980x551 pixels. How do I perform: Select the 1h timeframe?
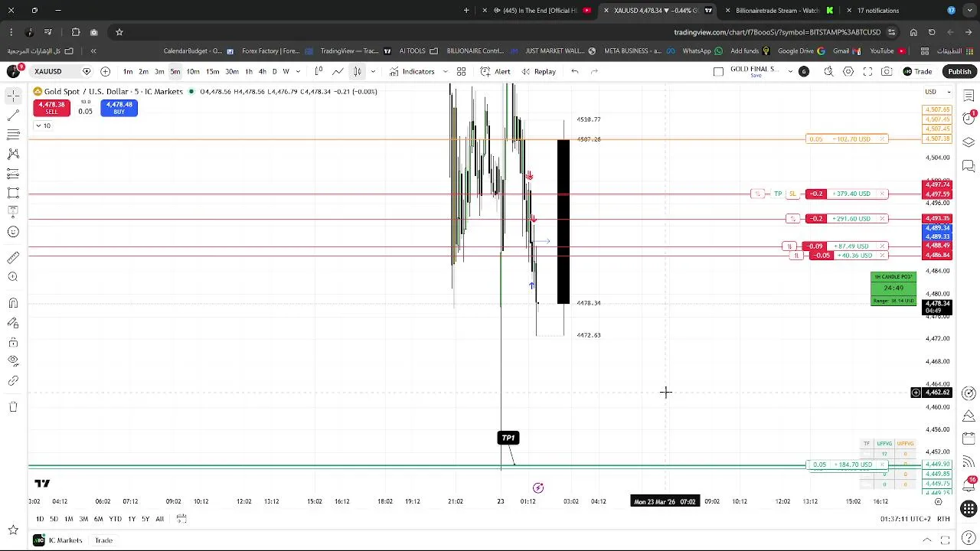click(x=249, y=71)
